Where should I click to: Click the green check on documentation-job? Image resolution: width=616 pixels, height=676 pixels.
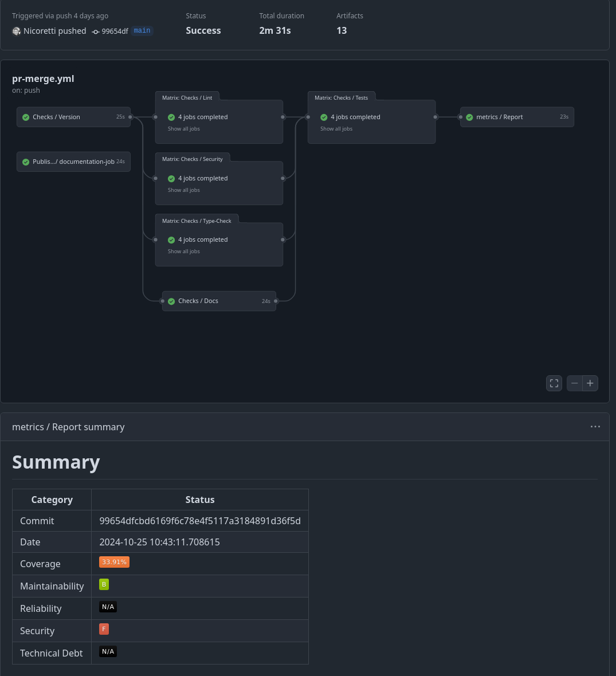click(26, 162)
